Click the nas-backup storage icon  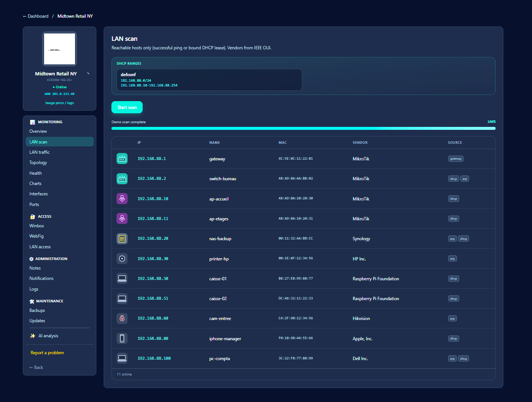[122, 239]
